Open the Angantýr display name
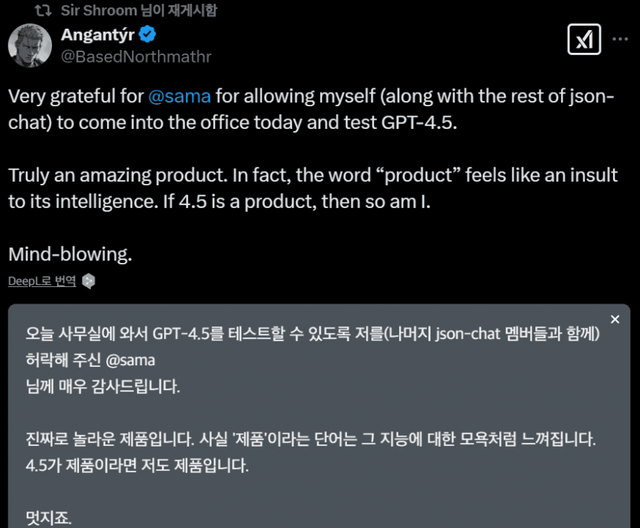 (x=94, y=35)
